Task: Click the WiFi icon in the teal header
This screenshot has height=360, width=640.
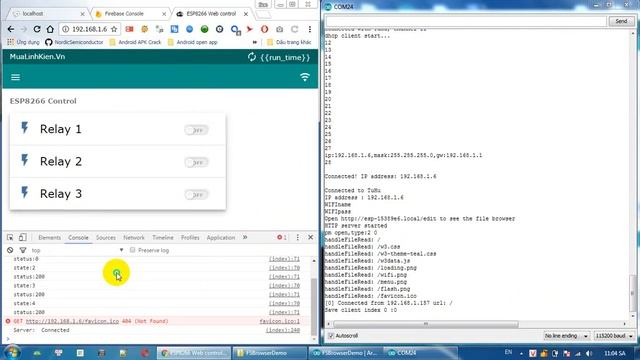Action: [x=305, y=77]
